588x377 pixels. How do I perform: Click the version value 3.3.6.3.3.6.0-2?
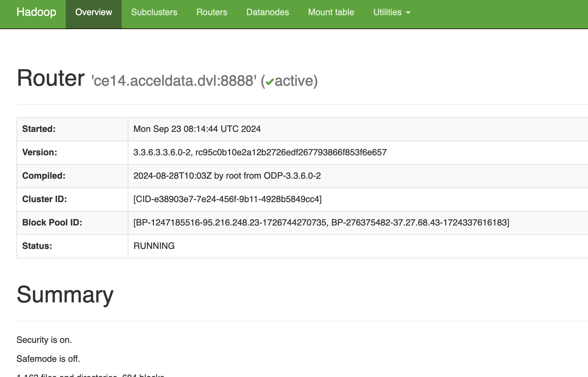[260, 152]
